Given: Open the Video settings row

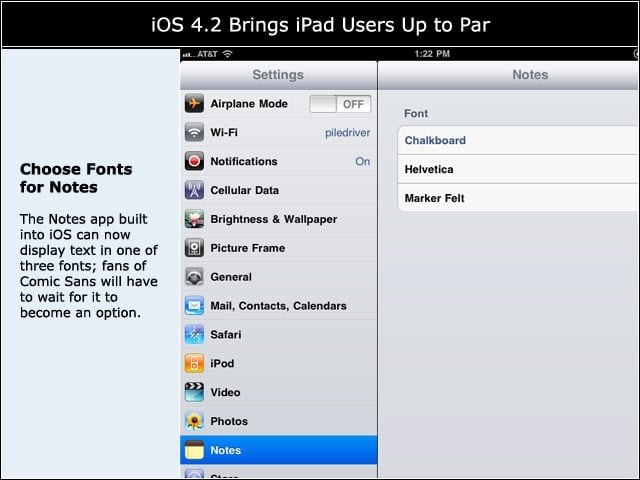Looking at the screenshot, I should (278, 392).
